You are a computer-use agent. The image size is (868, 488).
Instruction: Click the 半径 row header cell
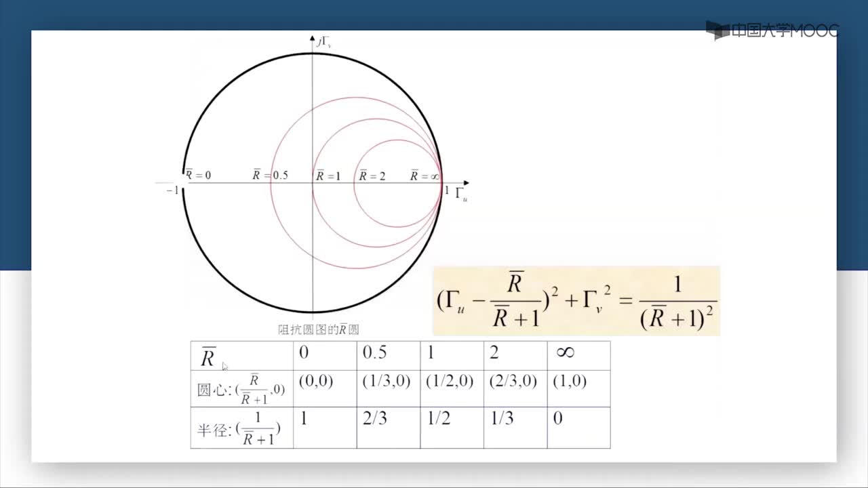tap(242, 428)
